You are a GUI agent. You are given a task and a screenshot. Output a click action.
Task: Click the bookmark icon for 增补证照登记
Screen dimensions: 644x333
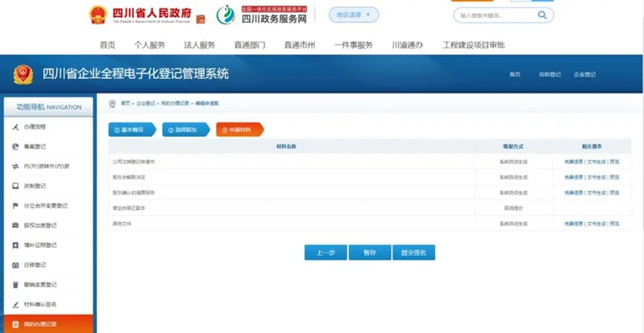coord(15,245)
